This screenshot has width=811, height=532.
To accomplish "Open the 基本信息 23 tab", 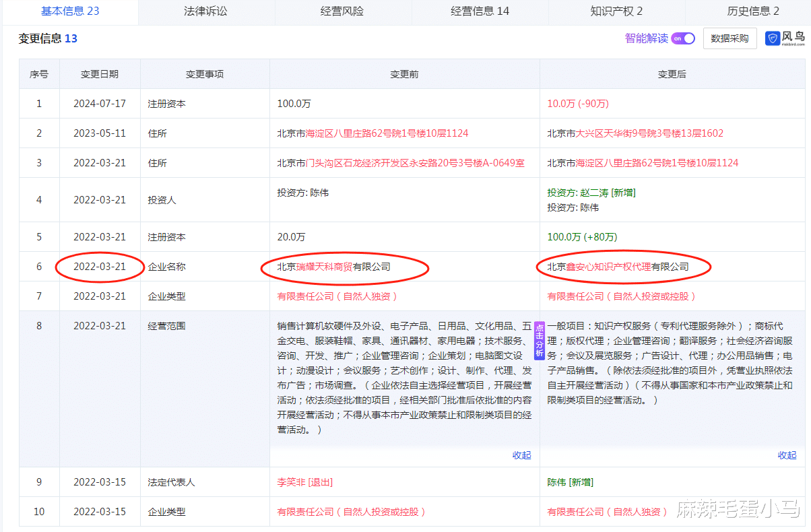I will point(70,11).
